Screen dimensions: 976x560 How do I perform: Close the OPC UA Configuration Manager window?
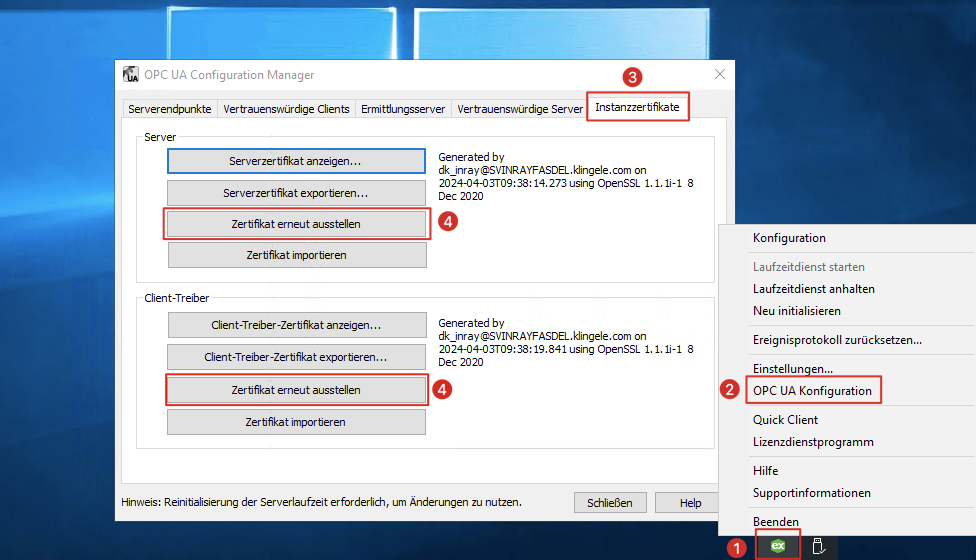point(720,74)
